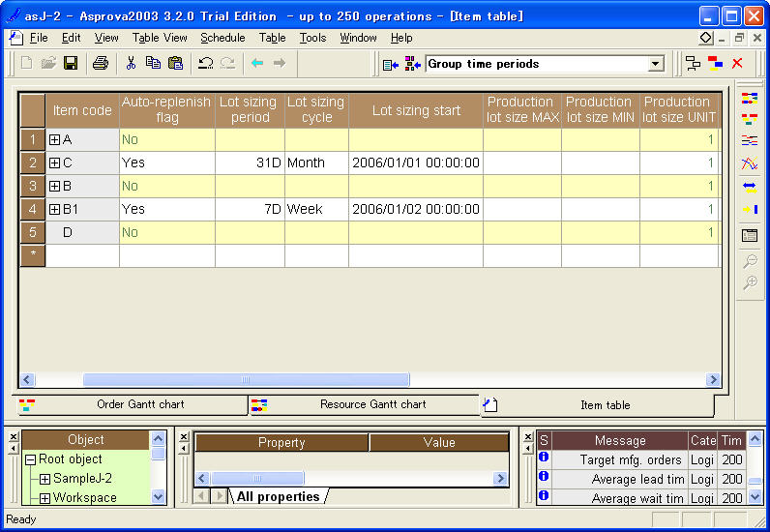Click the Paste clipboard icon
The image size is (770, 532).
point(175,64)
